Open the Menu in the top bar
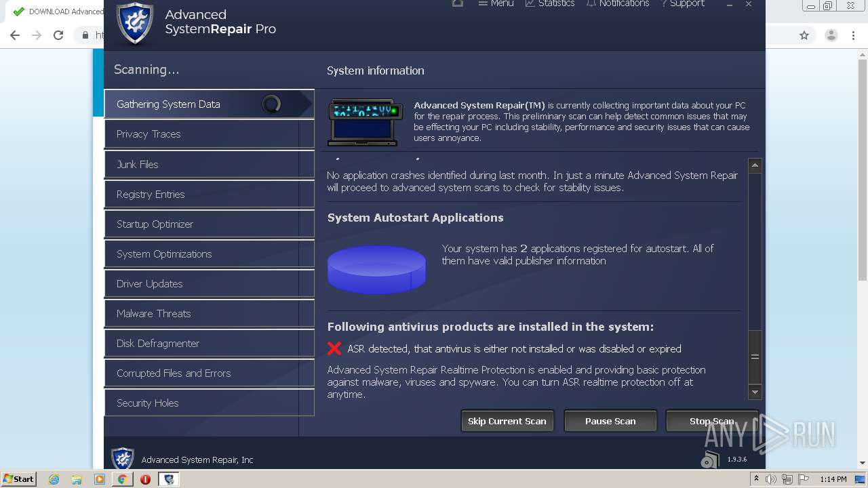The image size is (868, 488). tap(496, 3)
